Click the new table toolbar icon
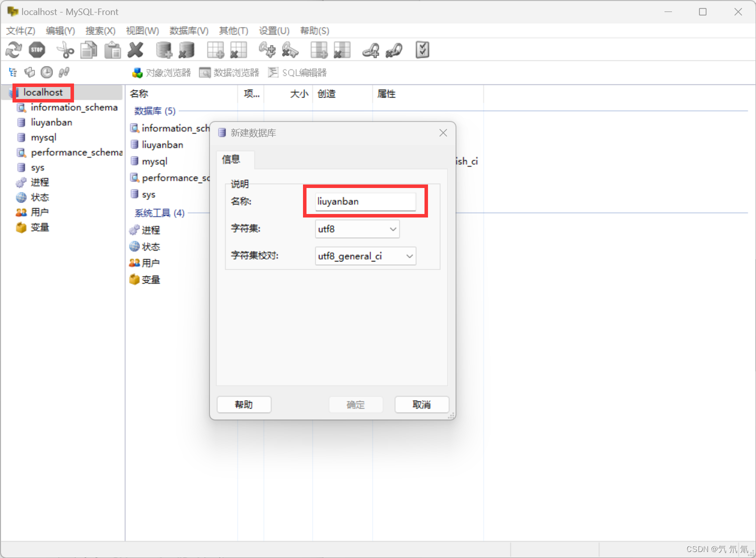The height and width of the screenshot is (558, 756). point(215,50)
